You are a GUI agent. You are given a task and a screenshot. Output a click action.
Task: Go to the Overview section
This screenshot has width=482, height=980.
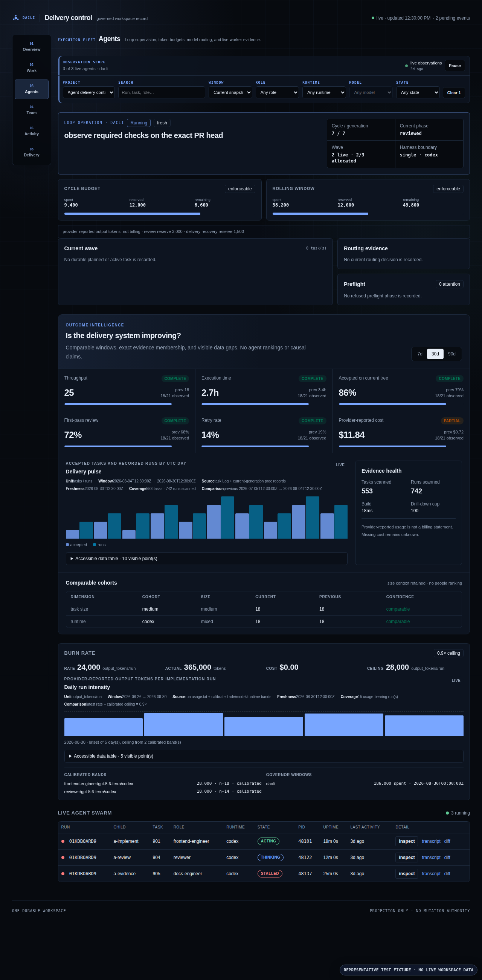point(32,47)
